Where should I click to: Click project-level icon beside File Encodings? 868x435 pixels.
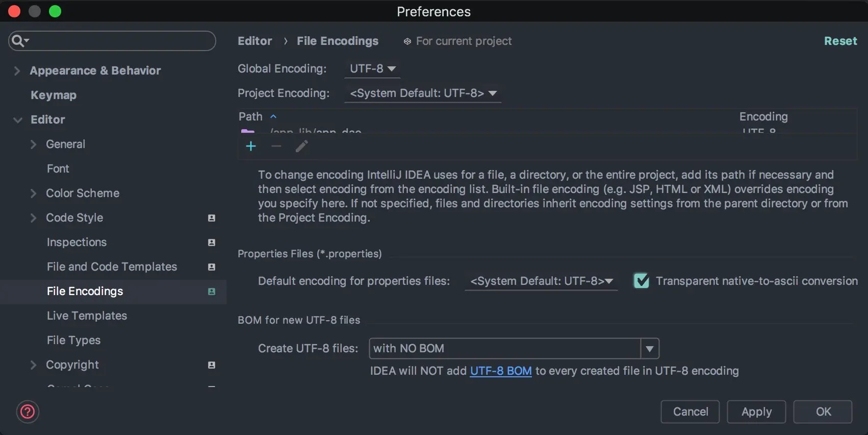click(x=212, y=292)
